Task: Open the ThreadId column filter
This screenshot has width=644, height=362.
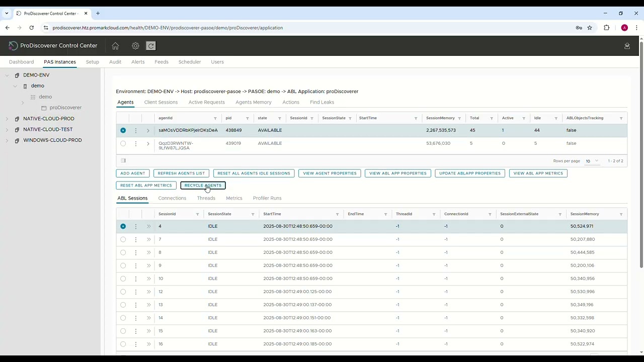Action: 434,214
